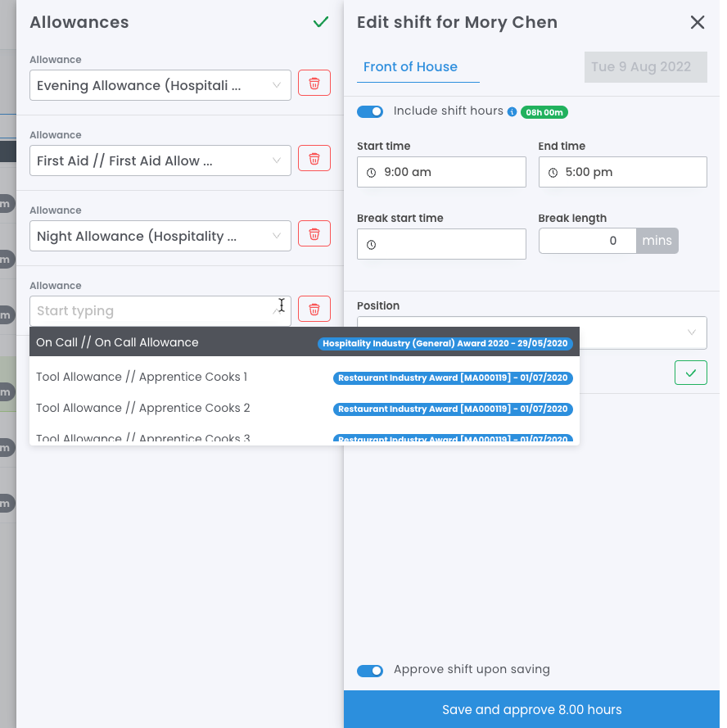Screen dimensions: 727x728
Task: Click the green tick button below Position
Action: [690, 373]
